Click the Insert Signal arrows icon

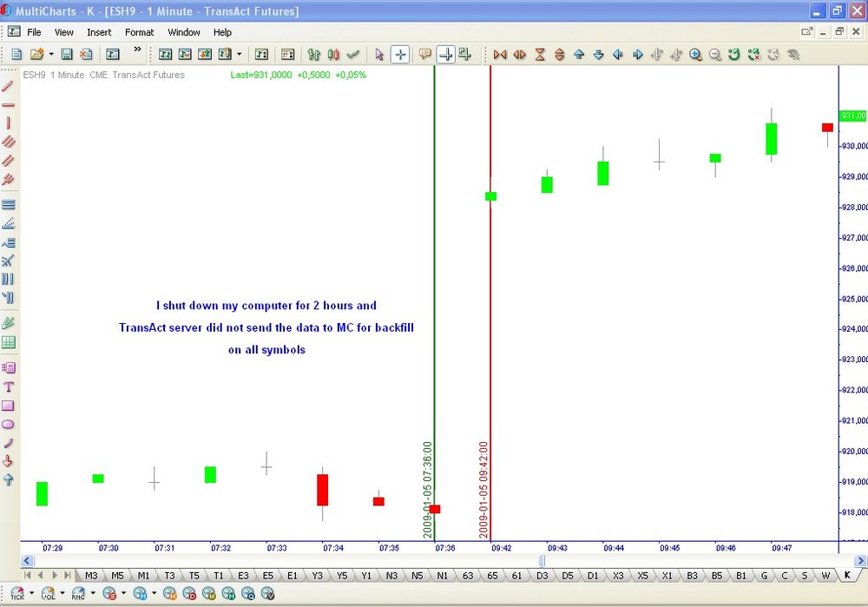205,55
